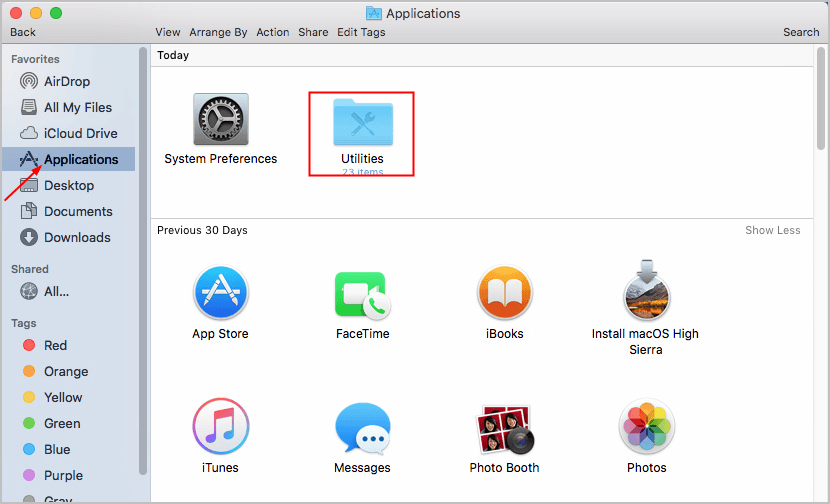Click the Applications sidebar icon
This screenshot has width=830, height=504.
coord(29,159)
